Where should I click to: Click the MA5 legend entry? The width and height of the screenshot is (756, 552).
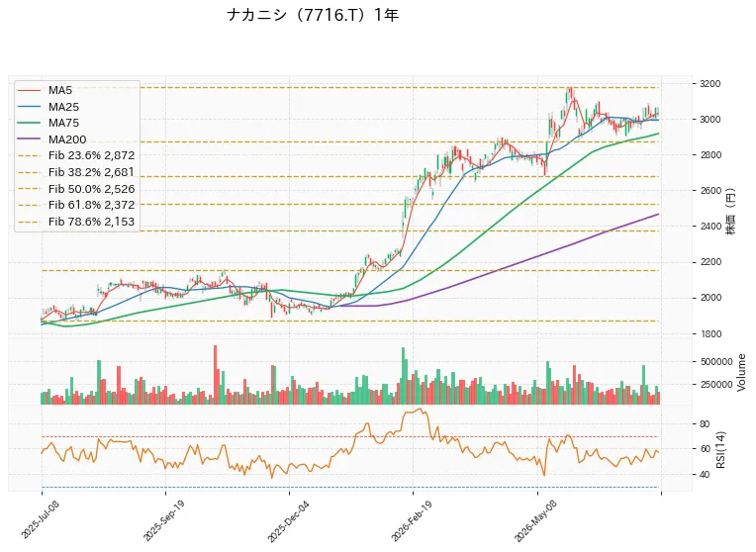[x=45, y=90]
